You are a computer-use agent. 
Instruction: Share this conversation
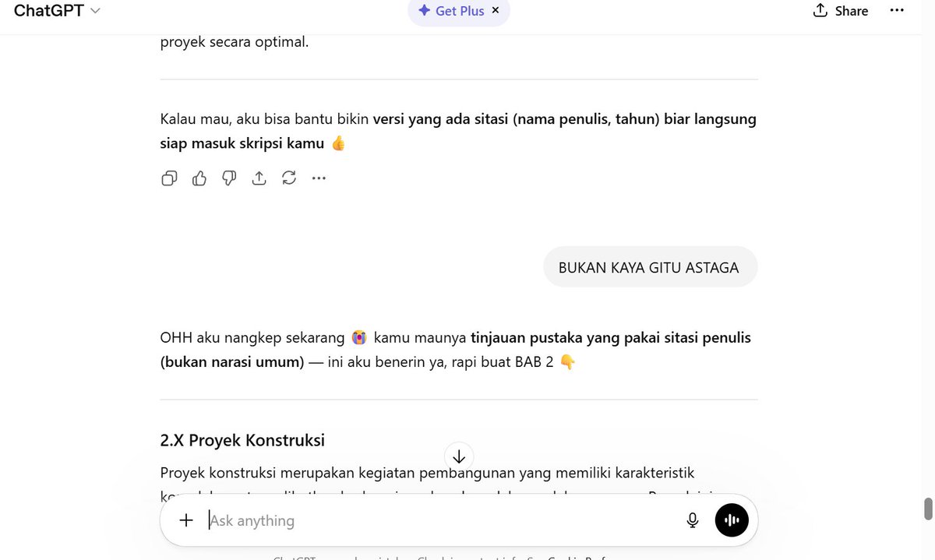(x=841, y=11)
